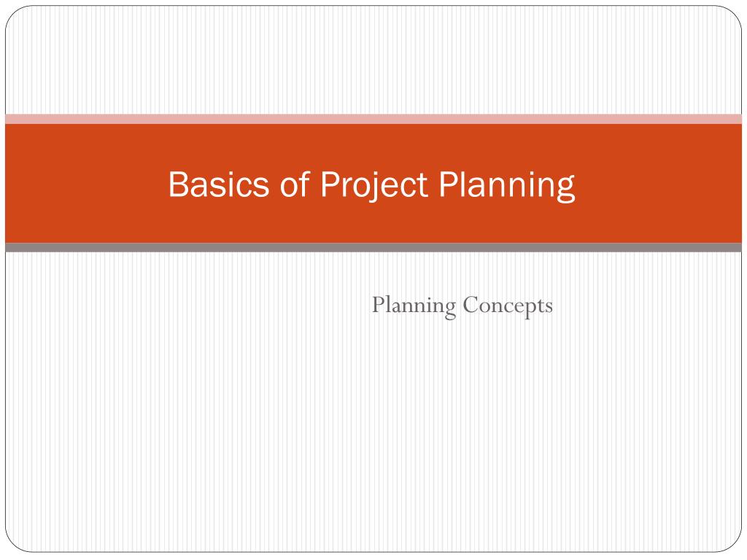Click the word Basics in the title
The width and height of the screenshot is (747, 560).
click(219, 184)
